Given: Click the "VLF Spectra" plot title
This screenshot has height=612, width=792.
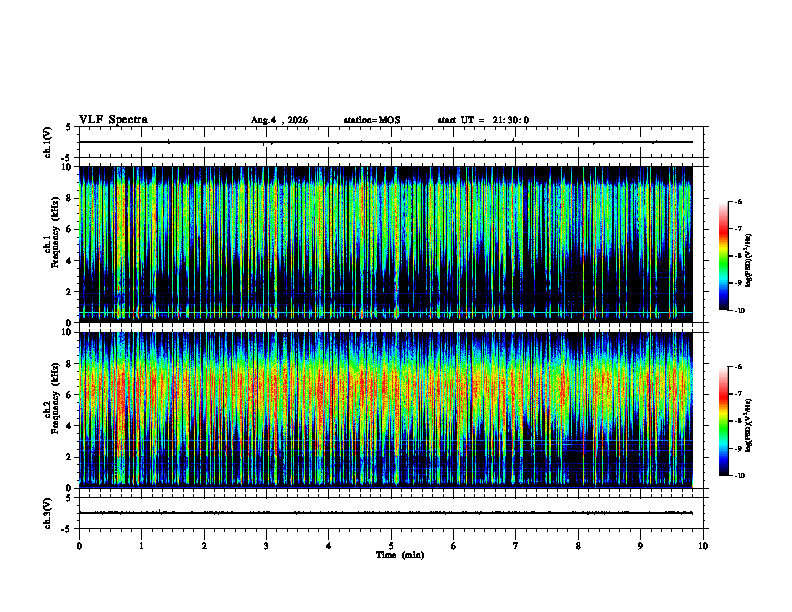Looking at the screenshot, I should point(113,120).
